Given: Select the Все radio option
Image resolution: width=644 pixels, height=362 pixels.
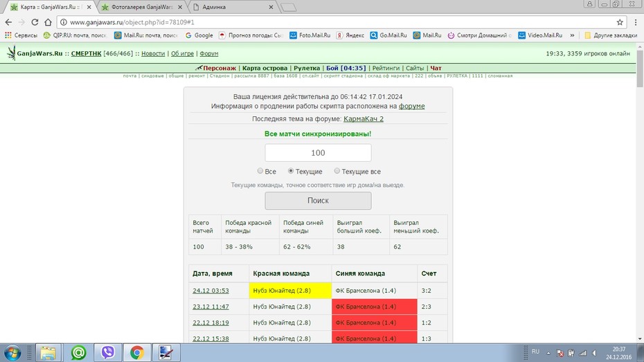Looking at the screenshot, I should [x=260, y=171].
